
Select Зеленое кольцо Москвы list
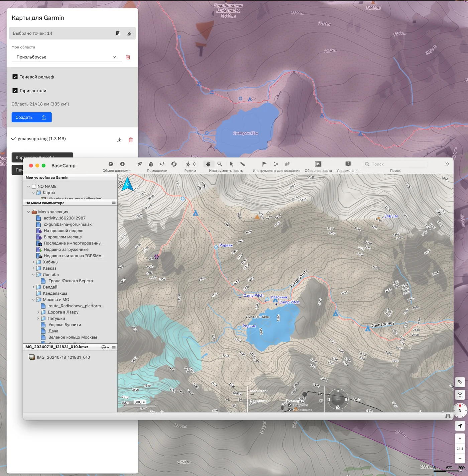click(x=73, y=338)
